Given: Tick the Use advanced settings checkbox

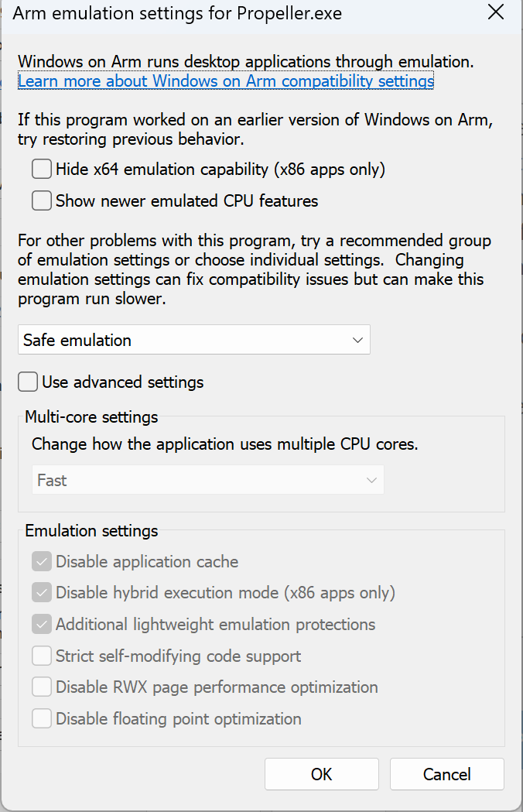Looking at the screenshot, I should tap(28, 382).
